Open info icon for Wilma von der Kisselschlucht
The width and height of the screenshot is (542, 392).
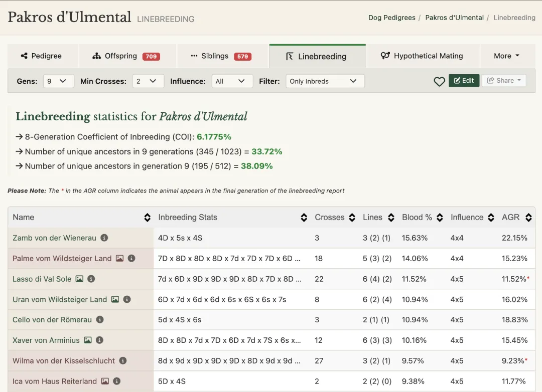[123, 360]
